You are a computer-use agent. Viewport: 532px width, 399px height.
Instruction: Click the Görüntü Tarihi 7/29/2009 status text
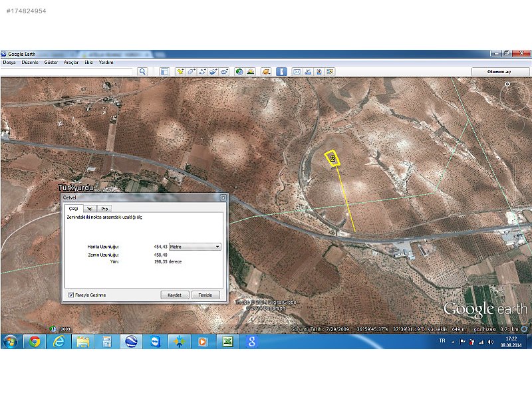click(x=320, y=329)
